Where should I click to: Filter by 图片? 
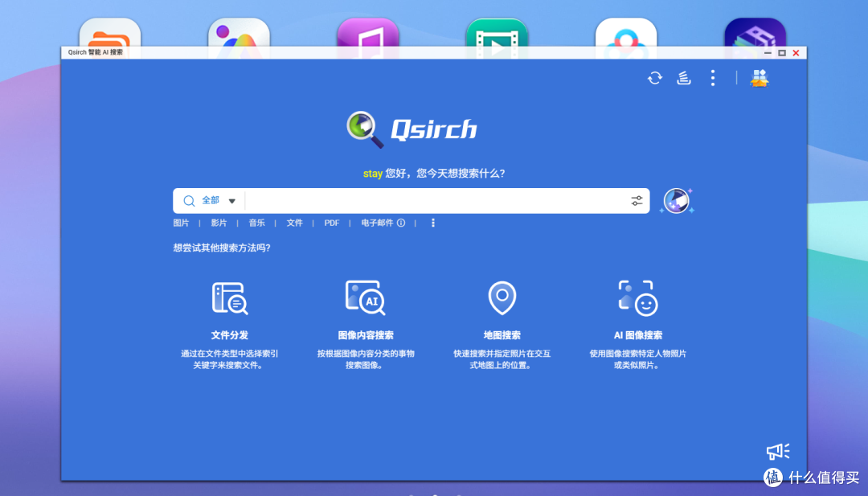pos(181,223)
